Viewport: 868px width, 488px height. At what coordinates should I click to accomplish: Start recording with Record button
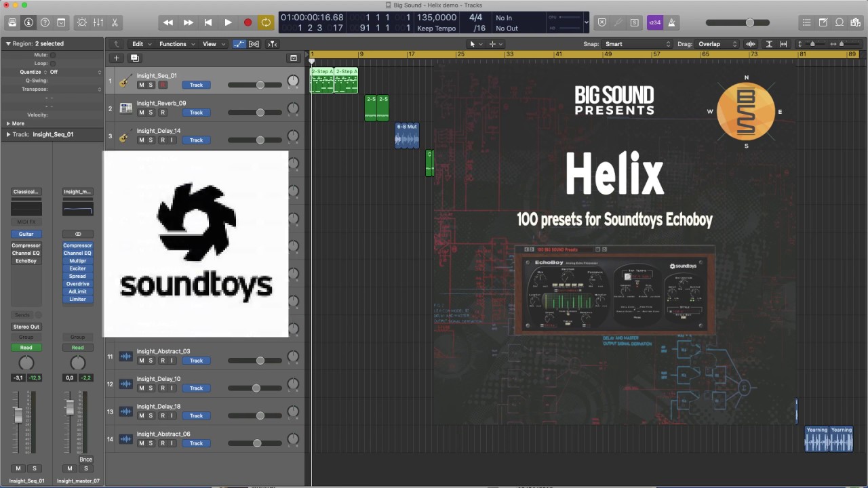[248, 22]
